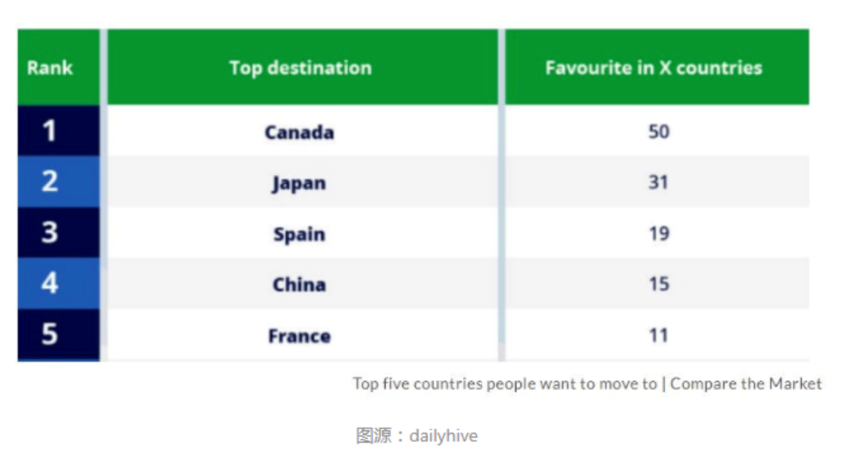This screenshot has width=868, height=451.
Task: Click the value 11 for France
Action: click(657, 335)
